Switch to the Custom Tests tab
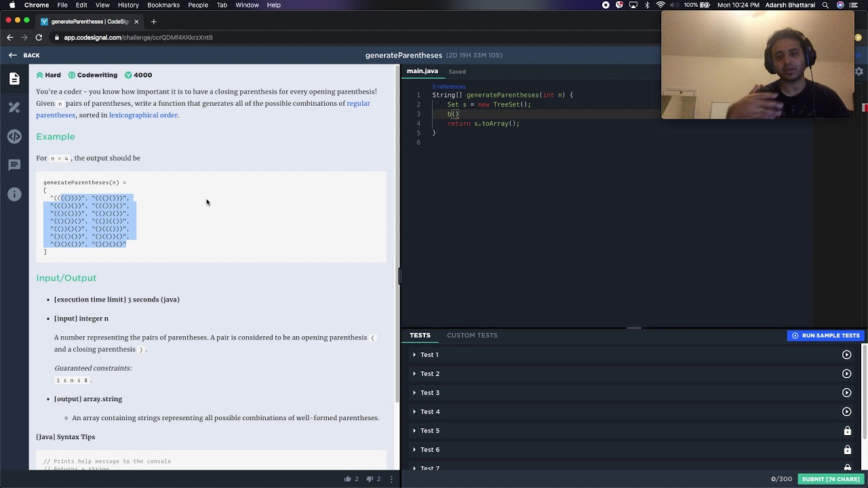This screenshot has width=868, height=488. tap(472, 335)
